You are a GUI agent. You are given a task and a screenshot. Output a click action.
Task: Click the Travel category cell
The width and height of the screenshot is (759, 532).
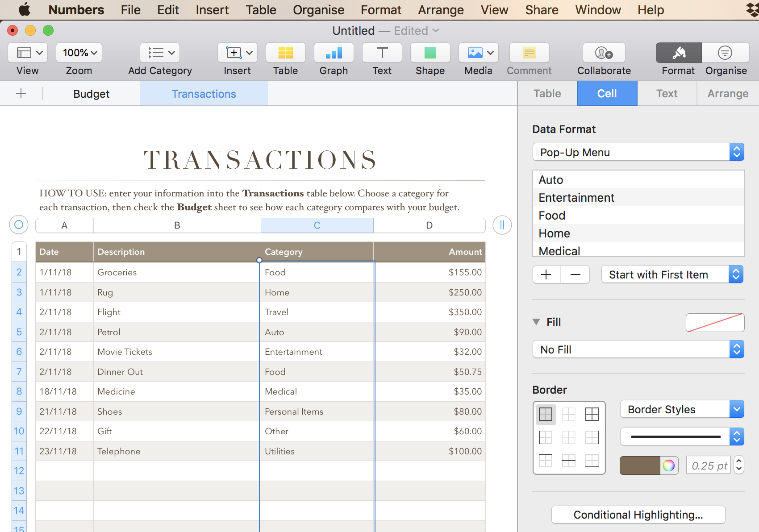pyautogui.click(x=317, y=312)
